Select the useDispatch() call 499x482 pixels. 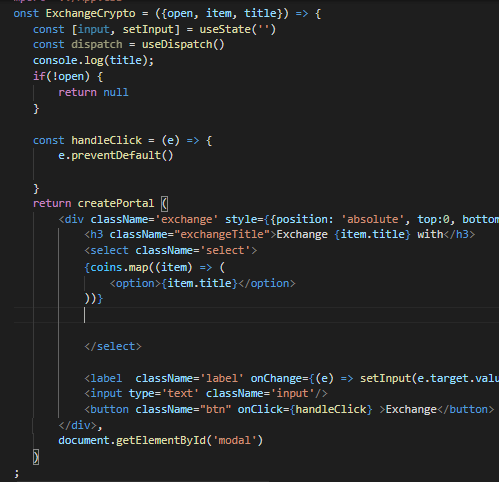[183, 44]
